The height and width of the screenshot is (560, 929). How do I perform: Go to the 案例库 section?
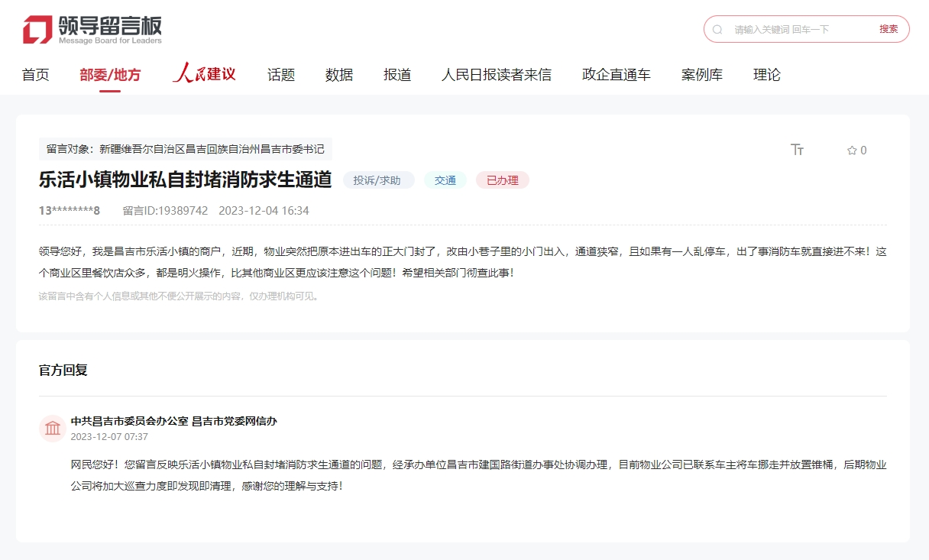pyautogui.click(x=701, y=75)
